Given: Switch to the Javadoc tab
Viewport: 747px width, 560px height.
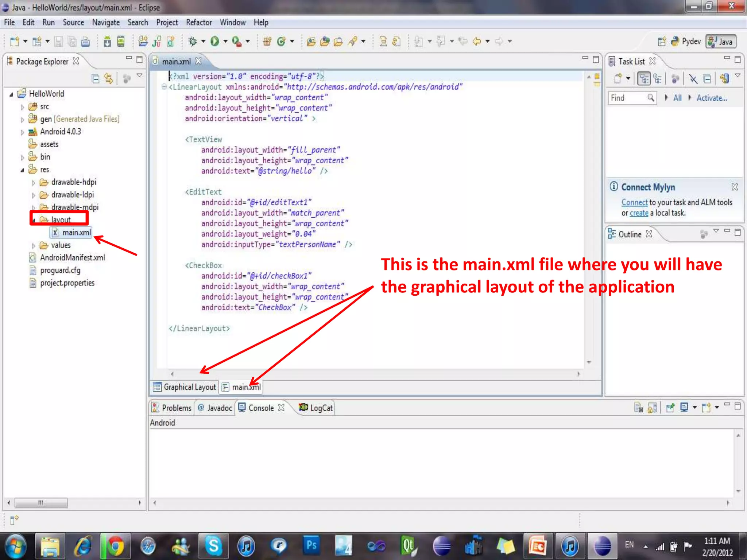Looking at the screenshot, I should tap(215, 408).
